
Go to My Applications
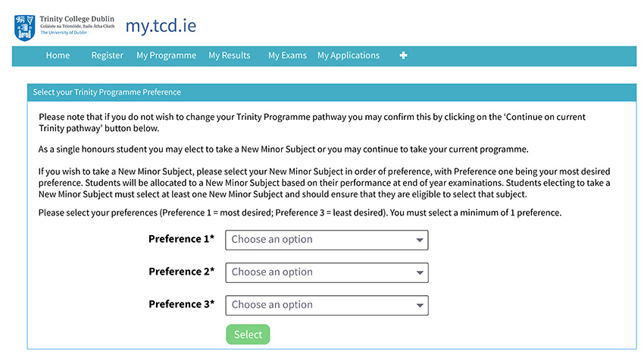349,55
